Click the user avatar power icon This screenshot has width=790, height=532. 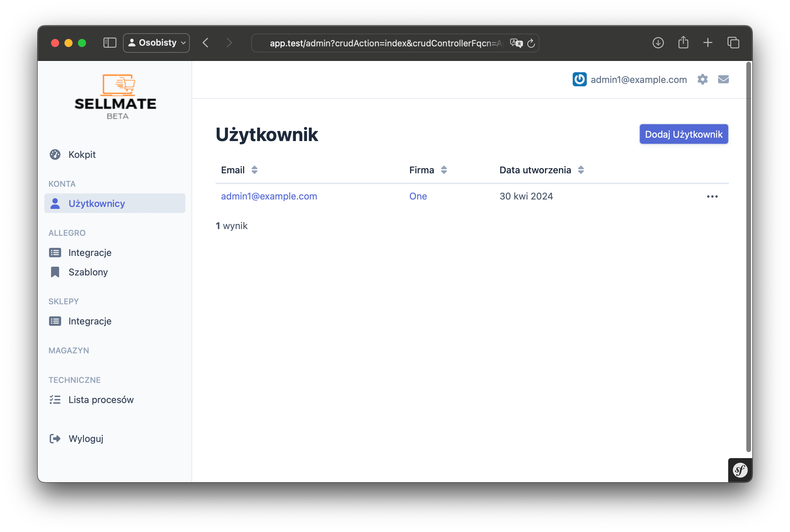(x=579, y=79)
